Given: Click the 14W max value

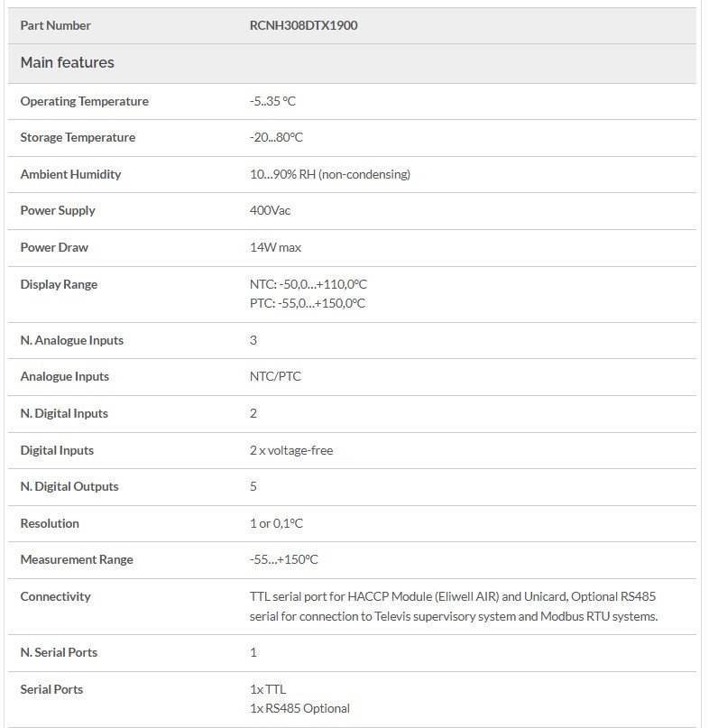Looking at the screenshot, I should [275, 247].
